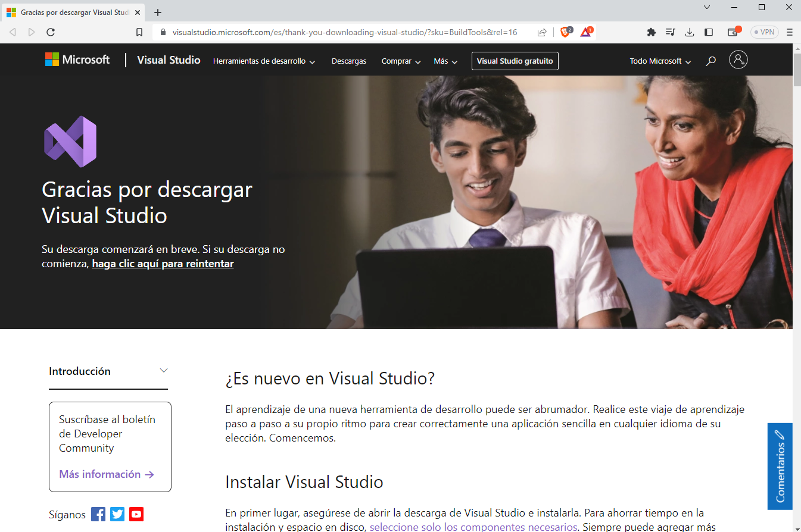Click the Microsoft logo
The width and height of the screenshot is (801, 532).
[77, 60]
